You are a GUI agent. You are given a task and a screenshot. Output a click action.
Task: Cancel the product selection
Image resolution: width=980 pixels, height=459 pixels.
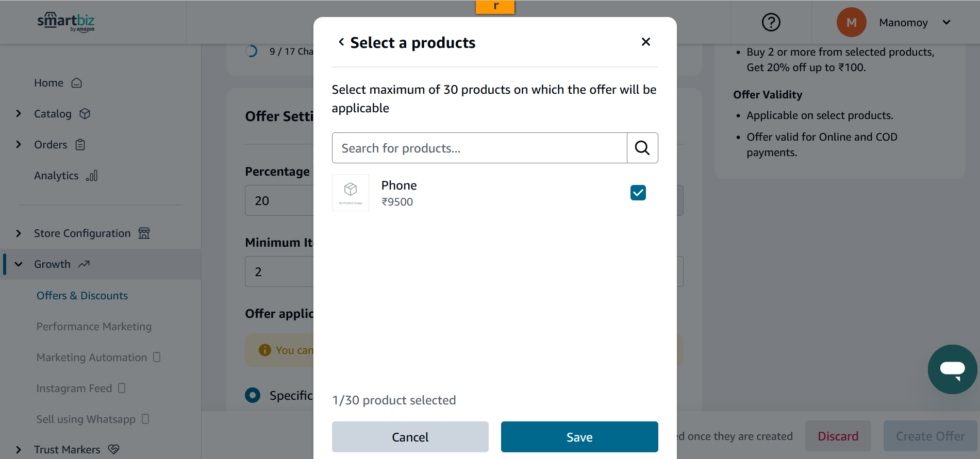click(410, 437)
